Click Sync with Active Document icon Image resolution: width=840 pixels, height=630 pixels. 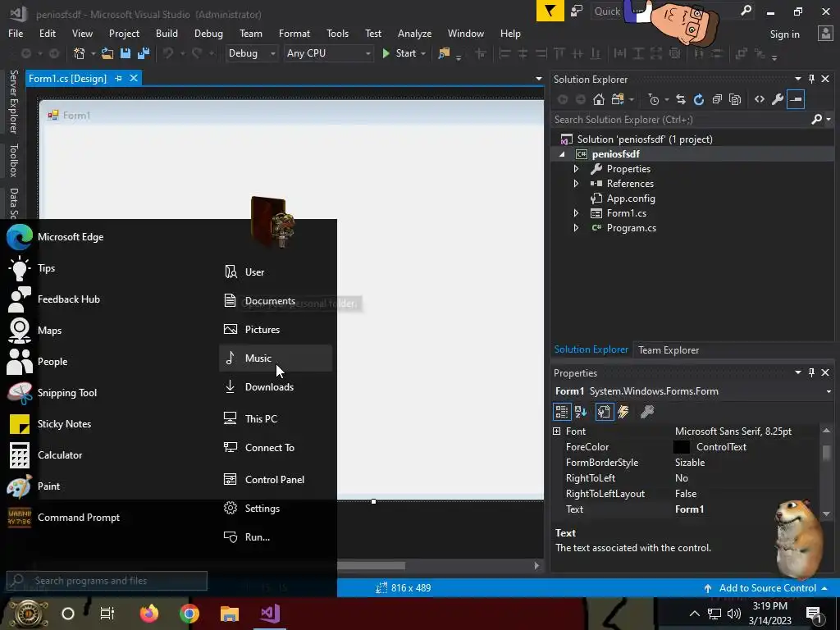coord(680,99)
